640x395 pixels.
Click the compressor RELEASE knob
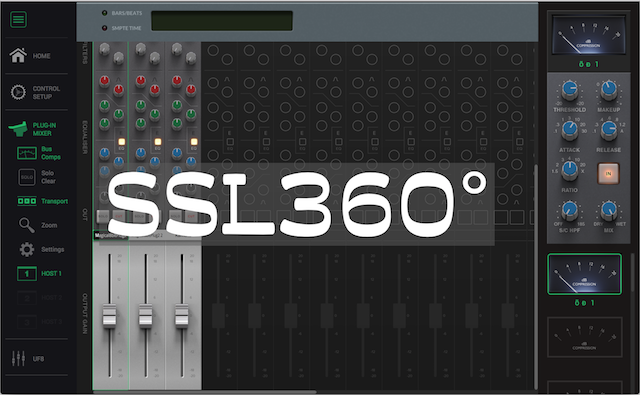coord(609,129)
